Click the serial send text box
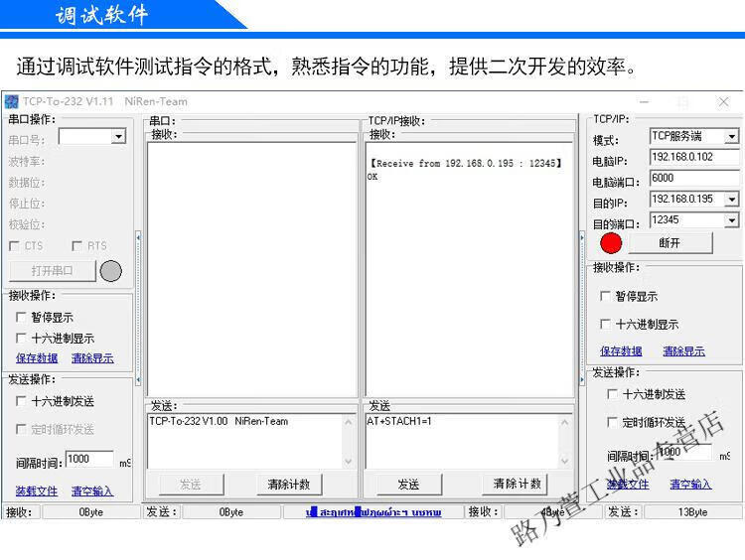745x560 pixels. (245, 442)
